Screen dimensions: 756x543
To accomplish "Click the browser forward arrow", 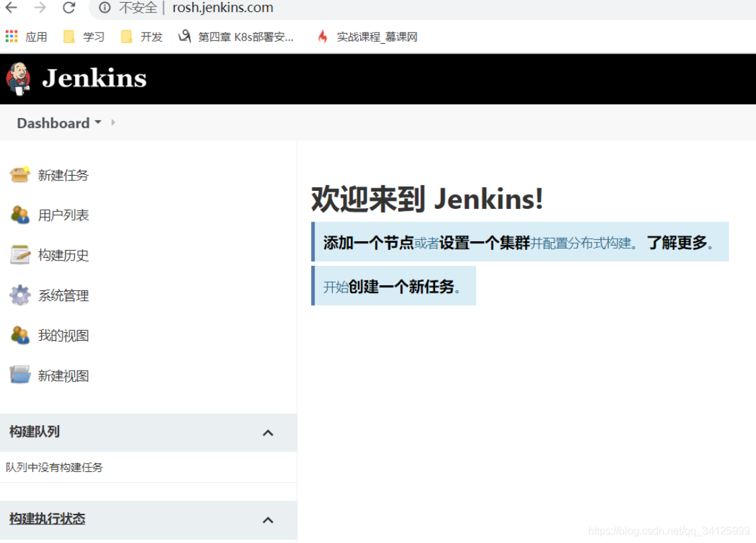I will [40, 8].
